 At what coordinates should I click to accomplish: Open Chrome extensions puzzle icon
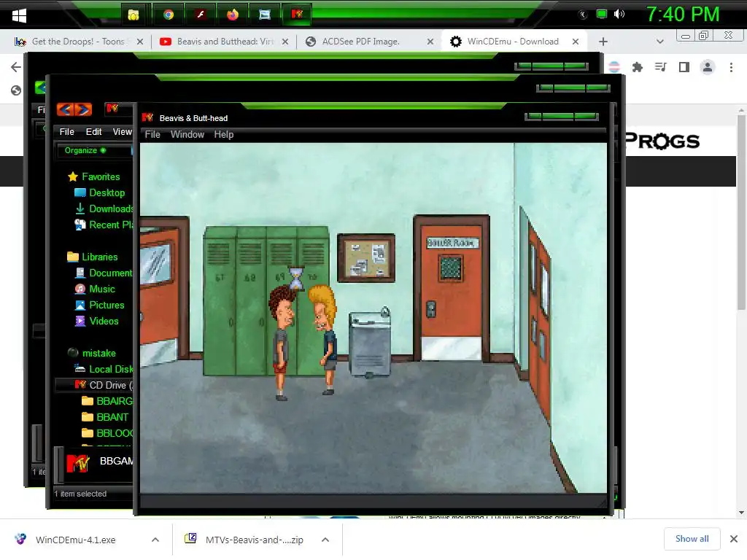click(638, 67)
